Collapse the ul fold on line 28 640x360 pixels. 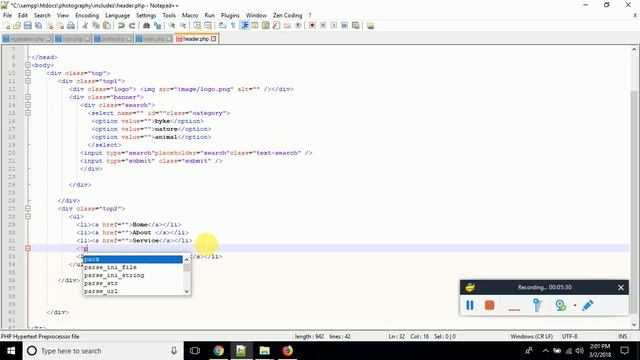pyautogui.click(x=28, y=216)
